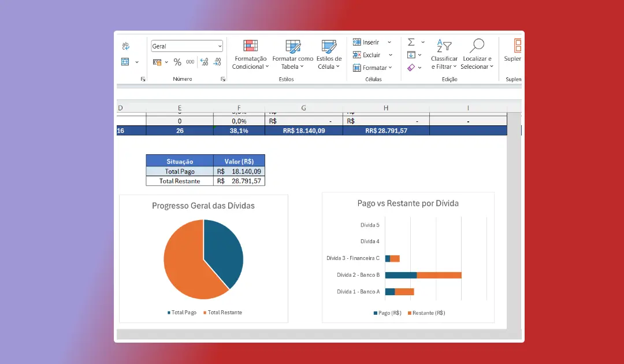This screenshot has height=364, width=624.
Task: Apply Percent style from the Número group
Action: (178, 62)
